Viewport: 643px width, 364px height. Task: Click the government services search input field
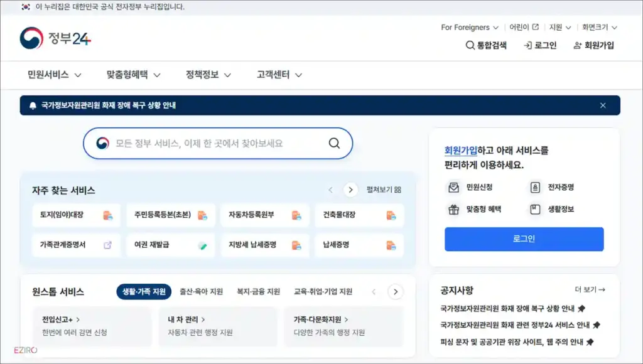click(x=207, y=143)
